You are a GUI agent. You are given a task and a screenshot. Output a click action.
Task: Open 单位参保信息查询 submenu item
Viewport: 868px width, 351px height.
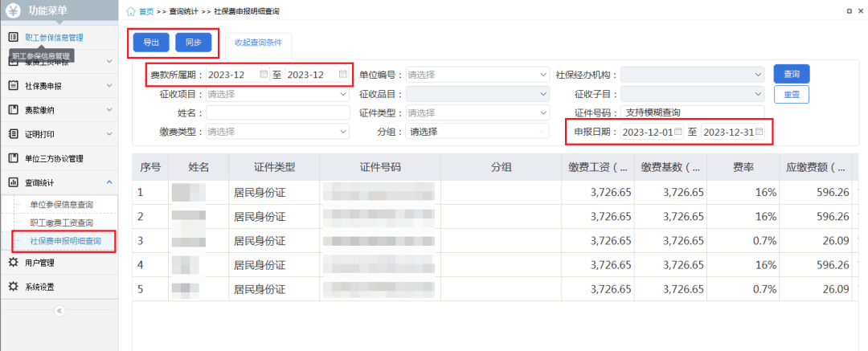(x=61, y=205)
